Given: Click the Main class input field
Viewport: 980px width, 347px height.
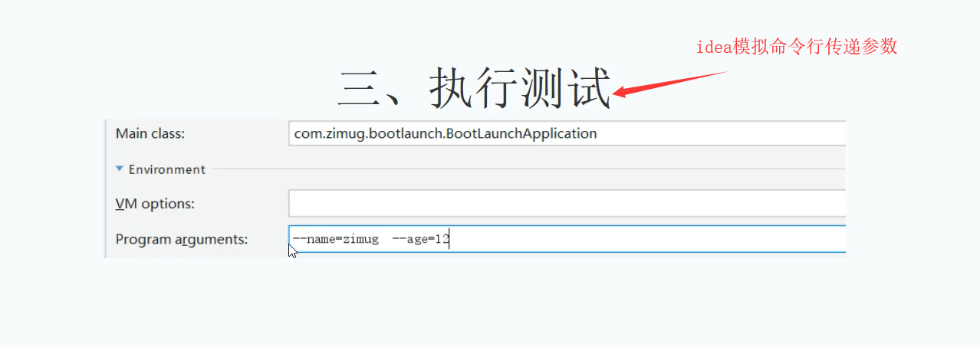Looking at the screenshot, I should pyautogui.click(x=567, y=133).
